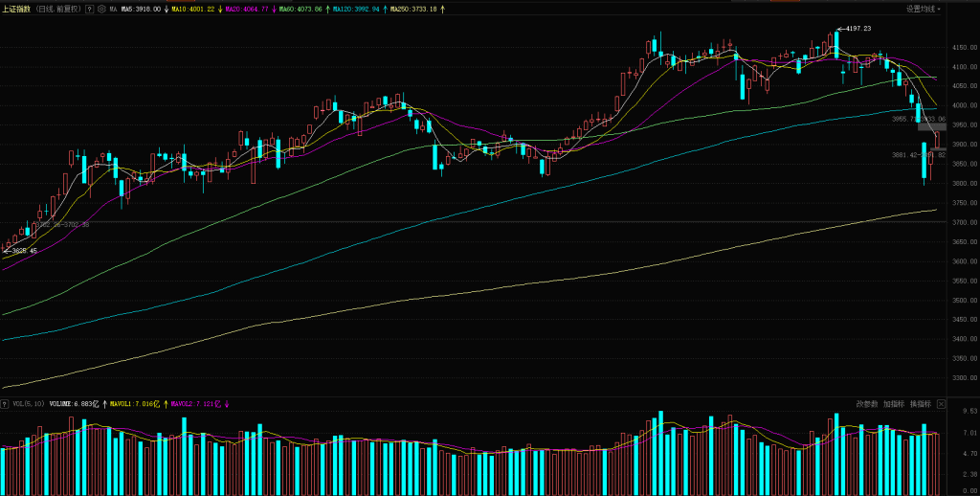Click the 3628.45 low price marker
Image resolution: width=980 pixels, height=496 pixels.
22,251
